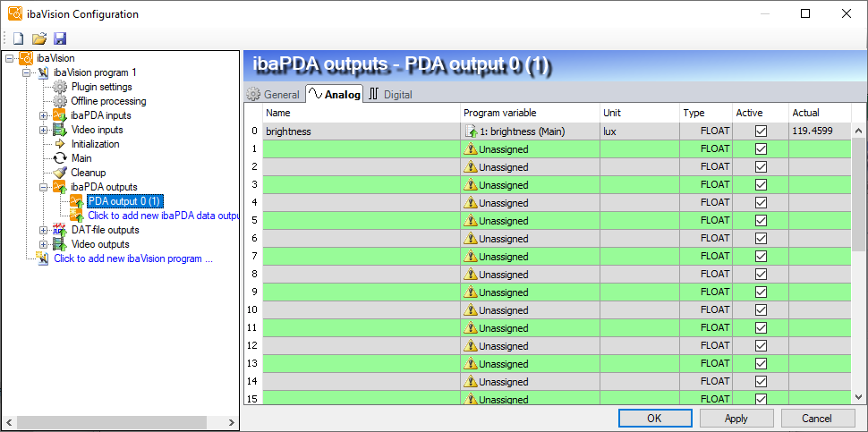Toggle Active checkbox in row 14
The height and width of the screenshot is (432, 868).
coord(761,382)
